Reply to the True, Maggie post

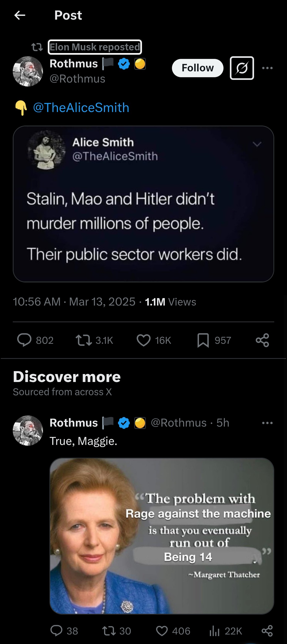[56, 631]
